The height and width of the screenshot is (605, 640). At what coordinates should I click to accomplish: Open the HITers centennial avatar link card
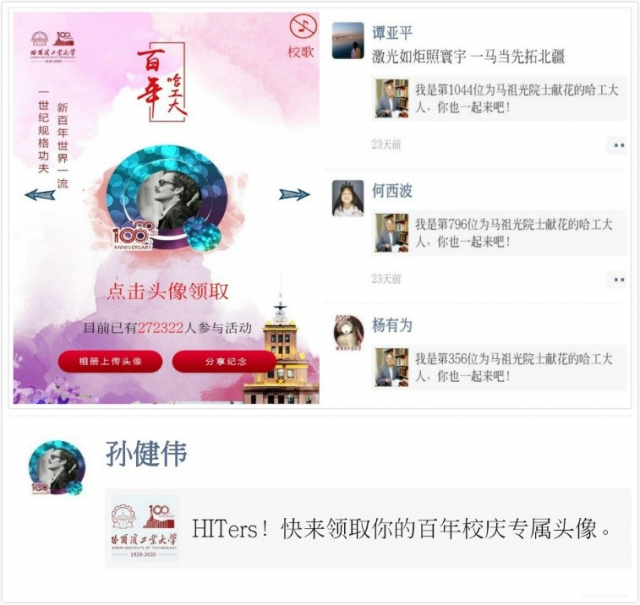tap(368, 529)
